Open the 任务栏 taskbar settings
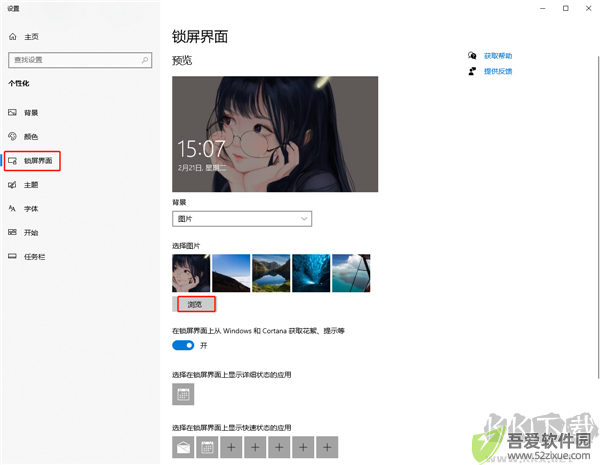This screenshot has height=465, width=600. 27,256
